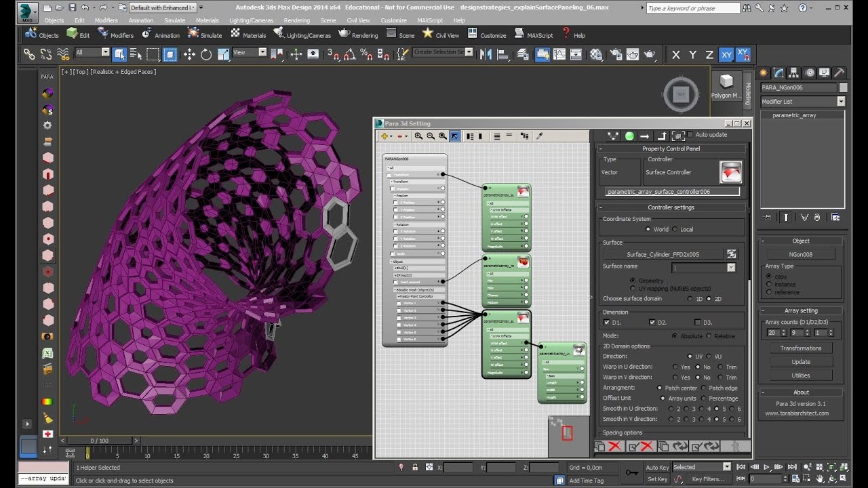868x488 pixels.
Task: Select UV mapping (NURBS objects) radio
Action: [633, 288]
